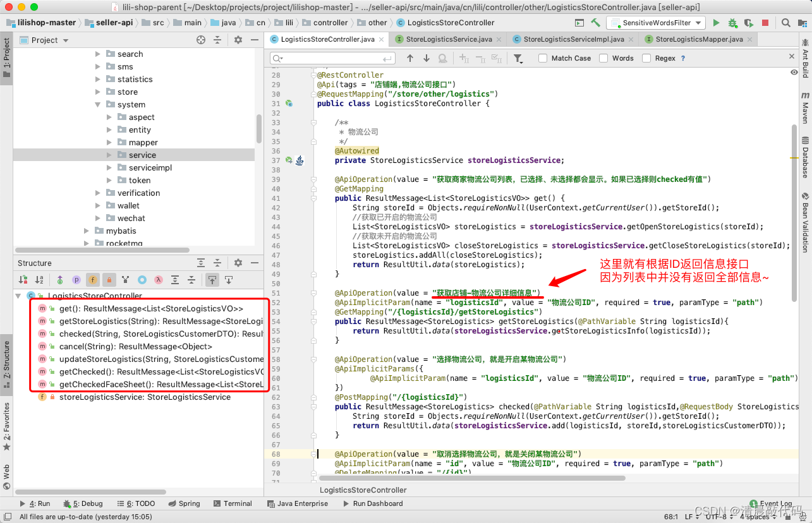The width and height of the screenshot is (812, 523).
Task: Open search filter options funnel
Action: coord(518,58)
